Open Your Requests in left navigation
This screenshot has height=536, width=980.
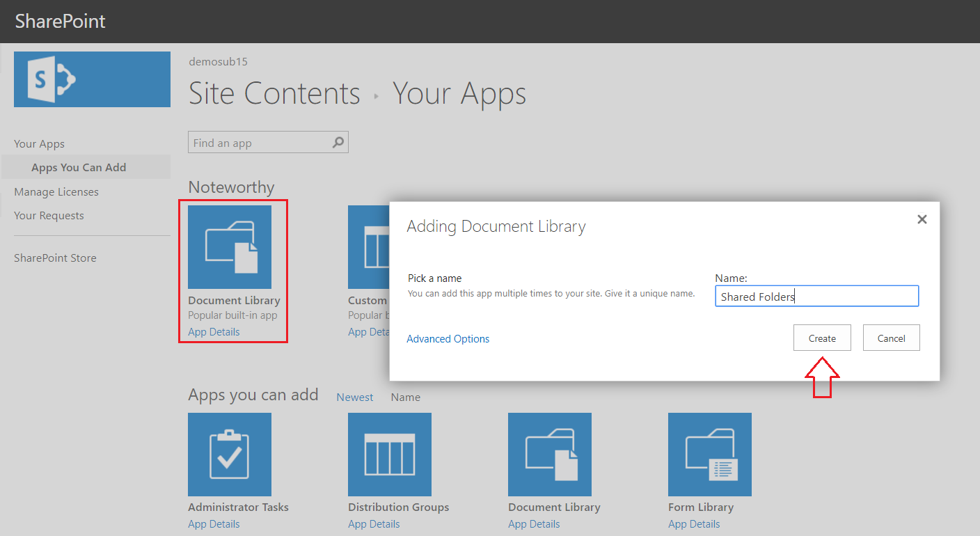(x=49, y=216)
